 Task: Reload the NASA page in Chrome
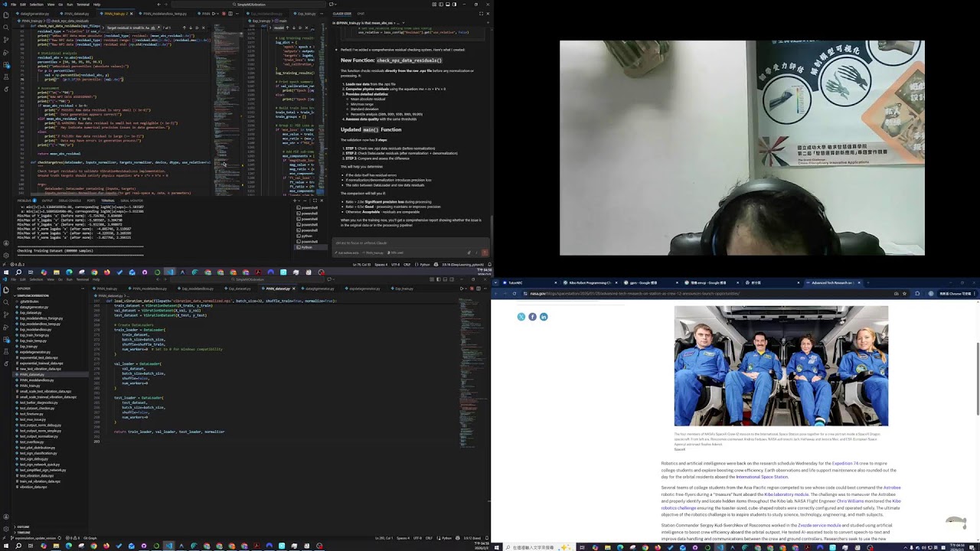pos(514,293)
